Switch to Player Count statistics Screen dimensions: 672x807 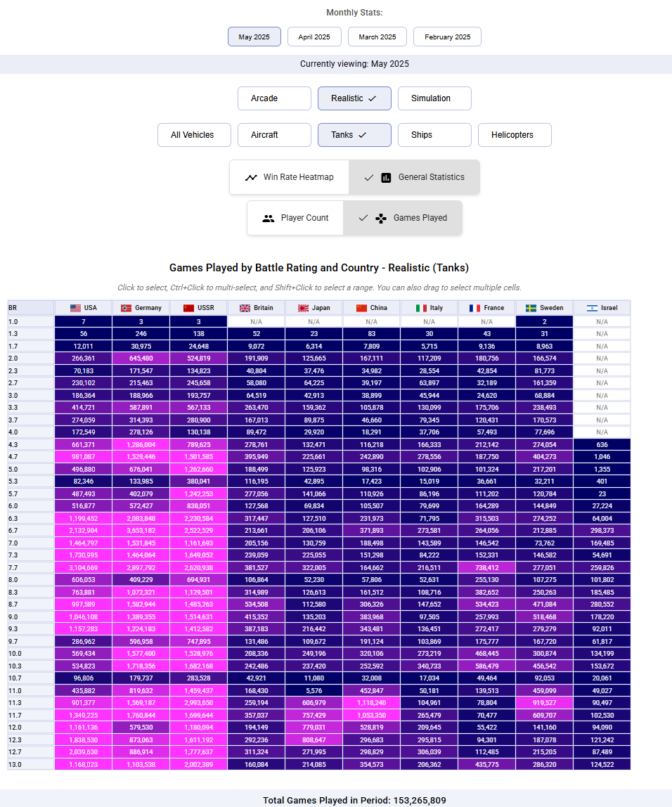[x=295, y=218]
